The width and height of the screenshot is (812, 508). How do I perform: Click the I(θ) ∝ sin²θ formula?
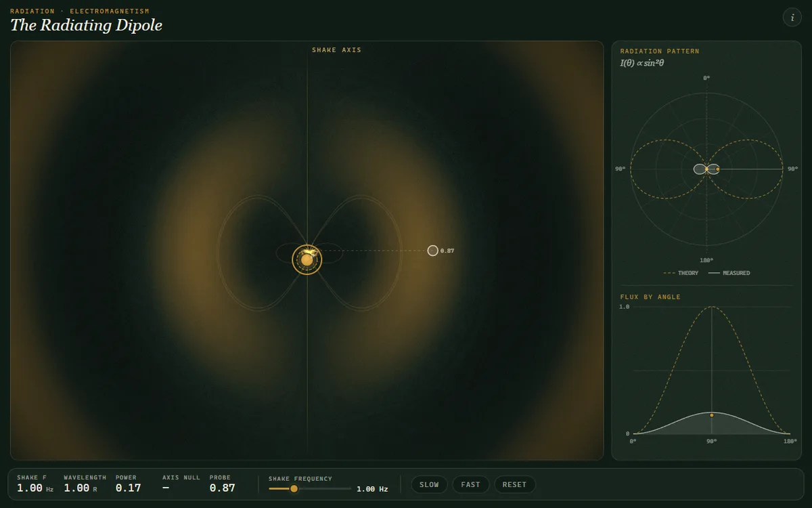pos(642,63)
